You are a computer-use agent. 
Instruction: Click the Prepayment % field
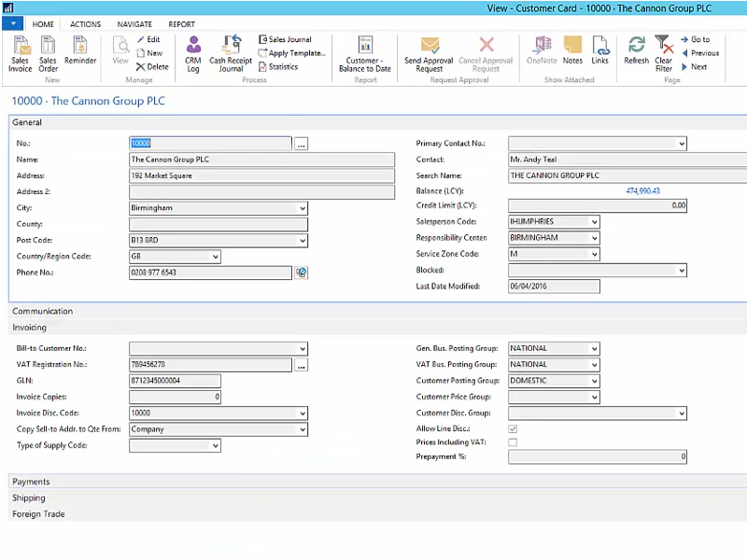pyautogui.click(x=598, y=456)
